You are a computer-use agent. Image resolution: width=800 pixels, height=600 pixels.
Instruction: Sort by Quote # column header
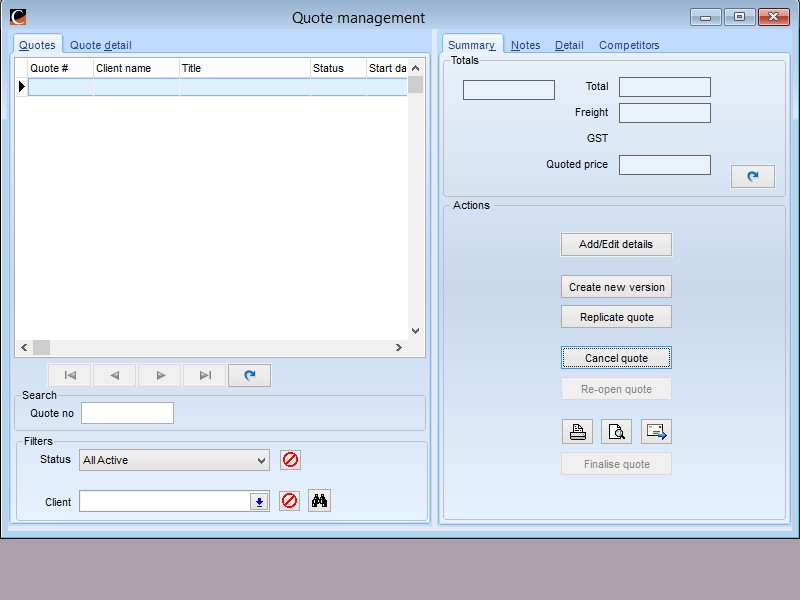(x=61, y=68)
